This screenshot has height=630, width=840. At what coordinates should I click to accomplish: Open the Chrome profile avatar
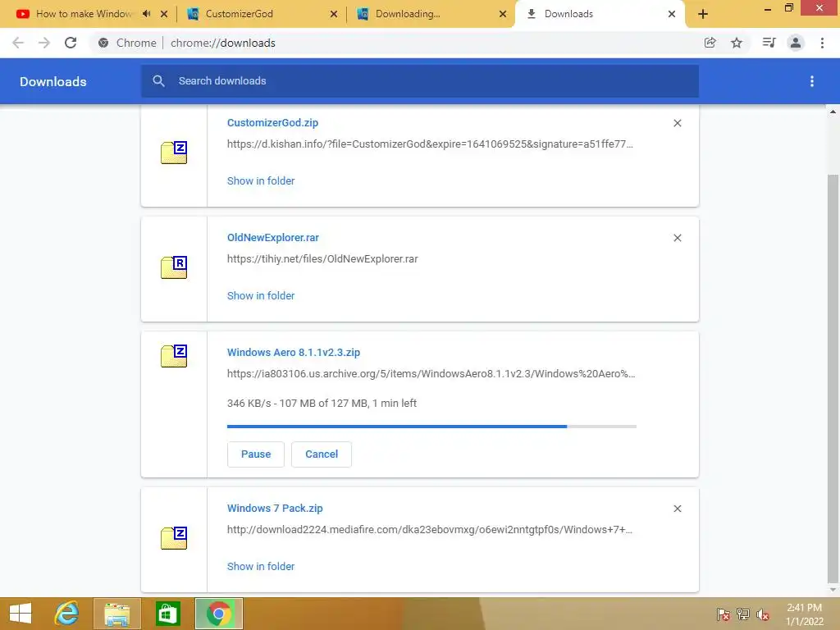796,43
